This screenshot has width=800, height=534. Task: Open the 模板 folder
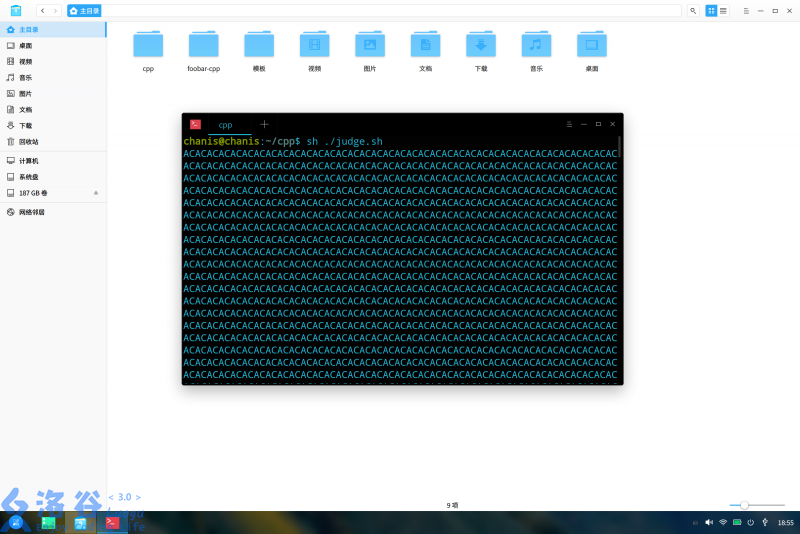pos(259,45)
